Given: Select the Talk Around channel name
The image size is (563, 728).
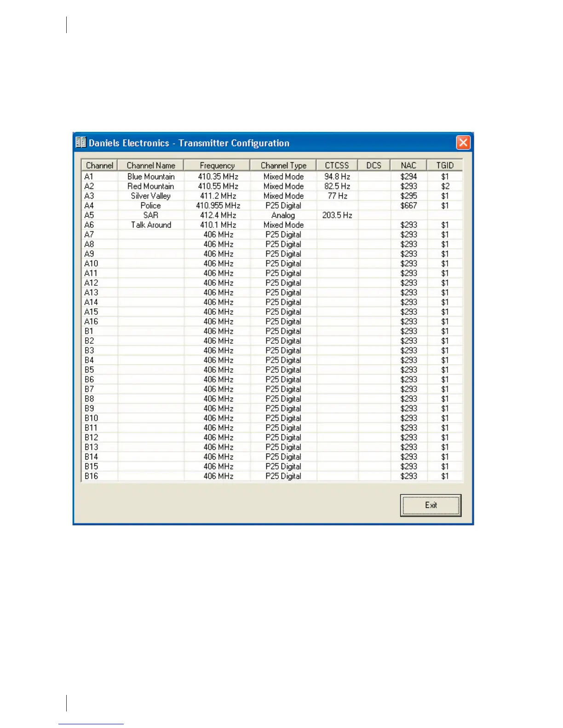Looking at the screenshot, I should coord(151,225).
